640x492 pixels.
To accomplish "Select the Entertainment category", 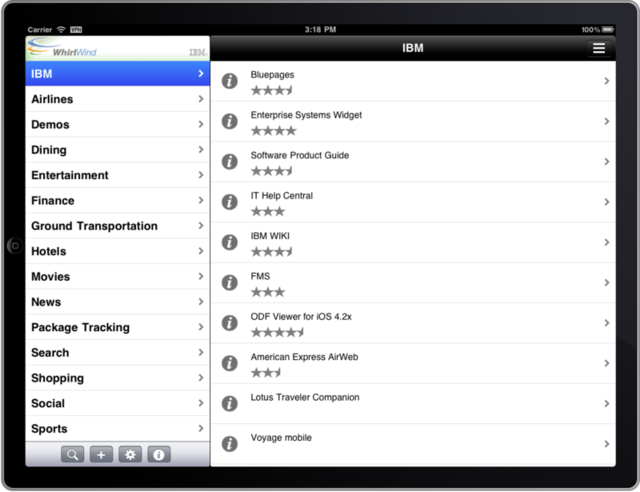I will (x=118, y=175).
